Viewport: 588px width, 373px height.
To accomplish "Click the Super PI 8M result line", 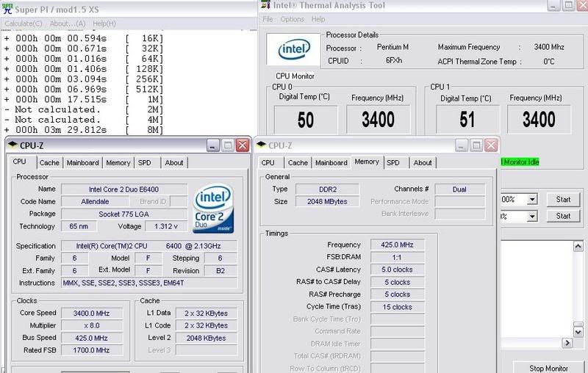I will tap(84, 130).
